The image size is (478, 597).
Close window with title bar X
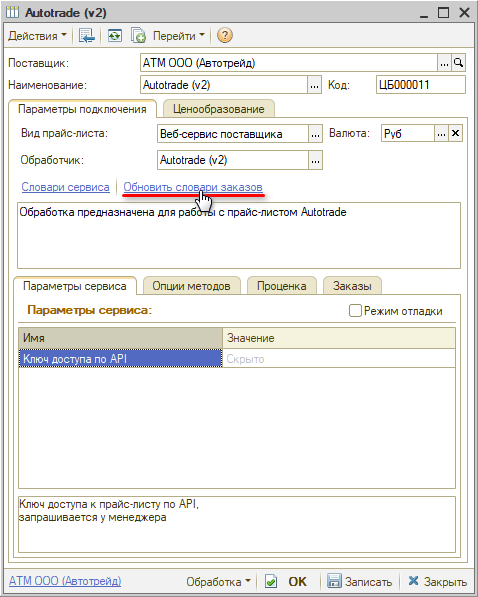coord(464,13)
